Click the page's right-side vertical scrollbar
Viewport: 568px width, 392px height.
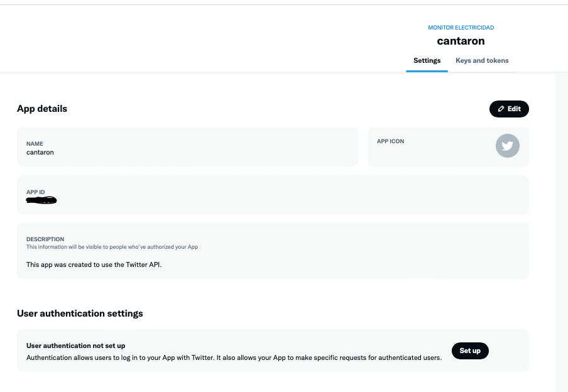click(x=562, y=232)
